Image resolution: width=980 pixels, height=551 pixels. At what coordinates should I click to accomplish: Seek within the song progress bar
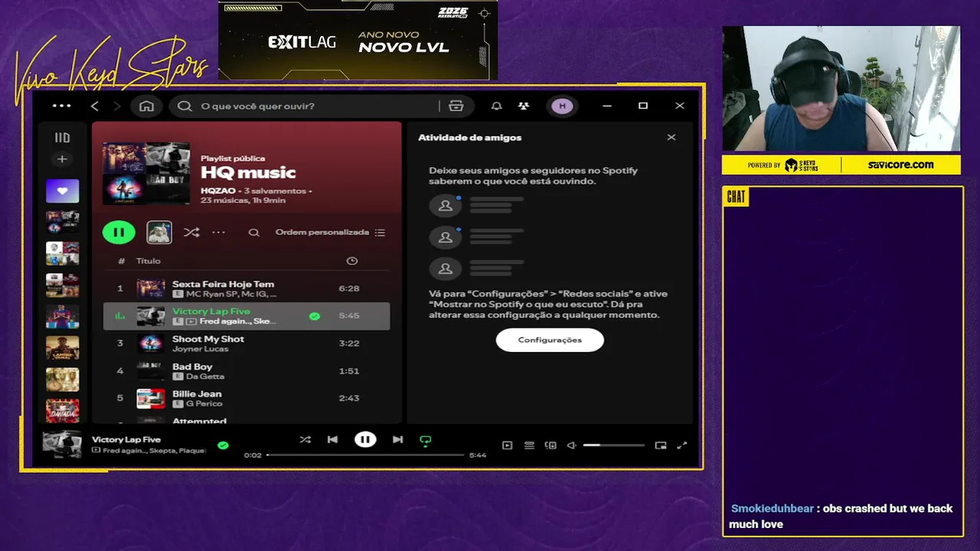tap(365, 455)
